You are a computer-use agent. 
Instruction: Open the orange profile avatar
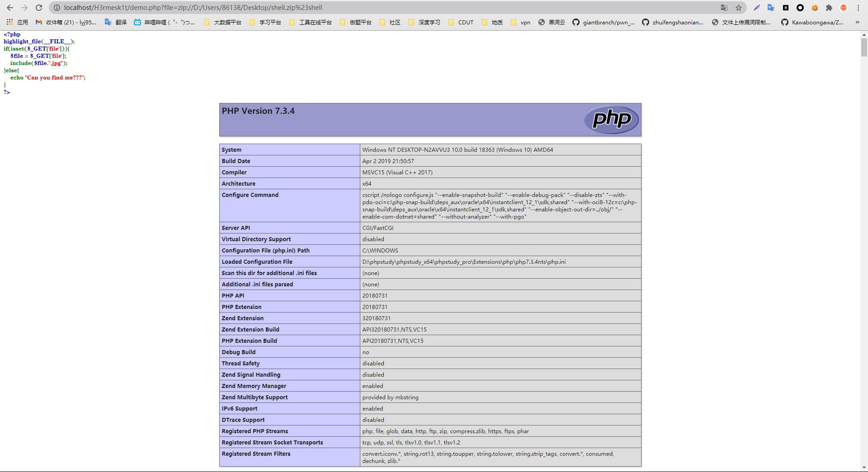[x=844, y=8]
